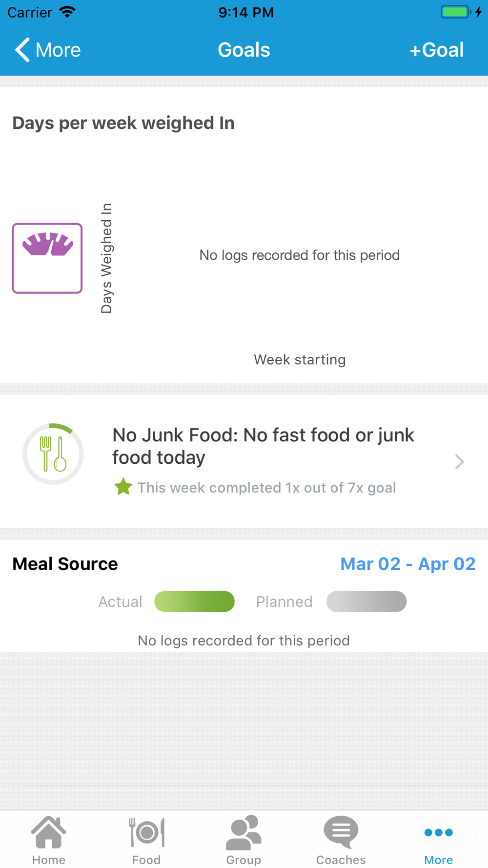Tap the green star icon
Screen dimensions: 488x868
pyautogui.click(x=123, y=487)
